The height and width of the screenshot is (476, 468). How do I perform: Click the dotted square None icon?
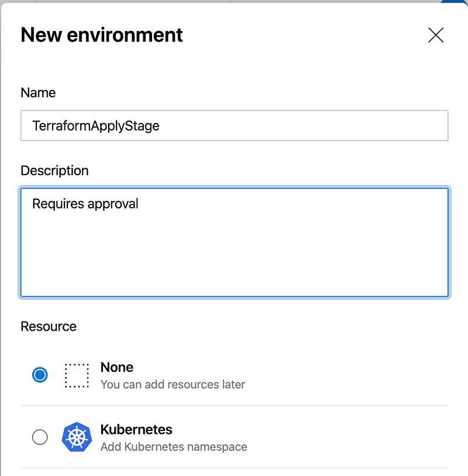pos(77,375)
